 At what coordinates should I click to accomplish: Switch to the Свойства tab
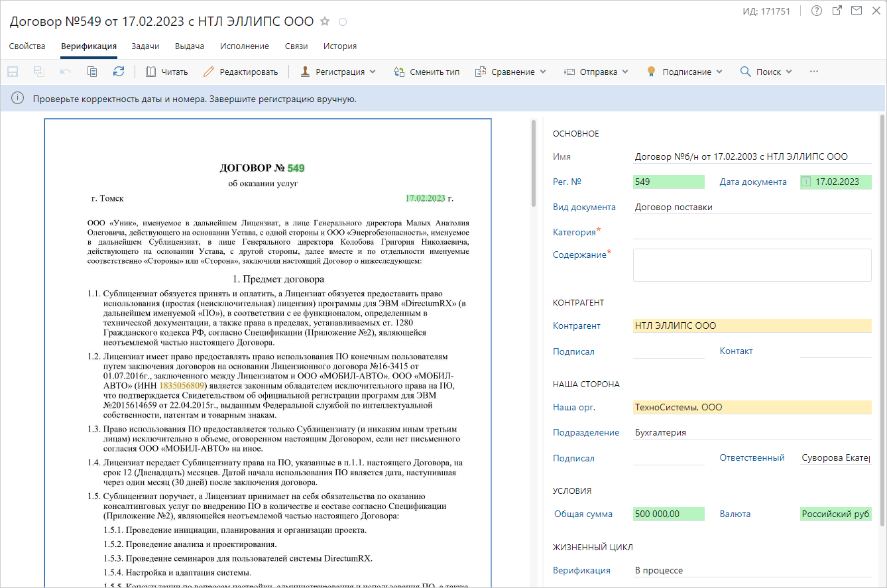click(27, 46)
